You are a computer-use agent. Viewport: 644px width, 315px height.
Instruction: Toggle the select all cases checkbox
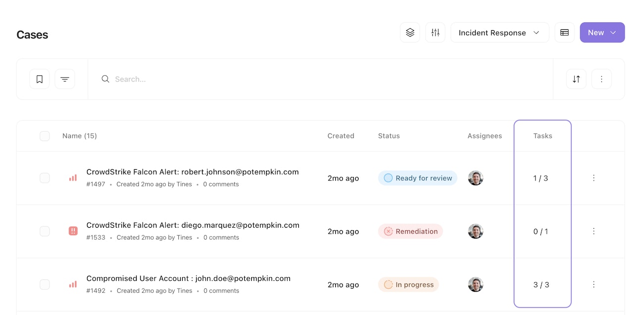(x=45, y=136)
